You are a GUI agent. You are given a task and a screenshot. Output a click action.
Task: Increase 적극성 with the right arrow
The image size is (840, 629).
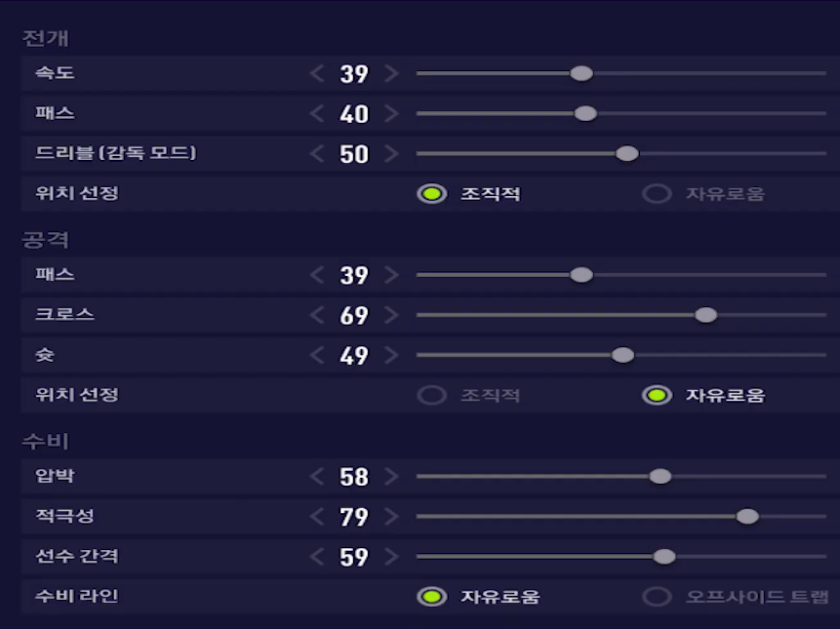point(391,517)
